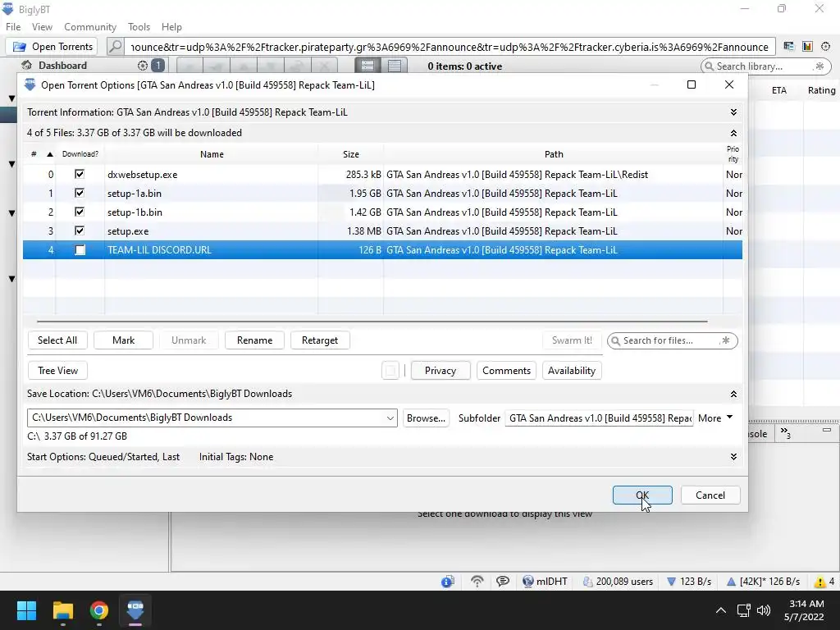
Task: Confirm with the OK button
Action: point(642,495)
